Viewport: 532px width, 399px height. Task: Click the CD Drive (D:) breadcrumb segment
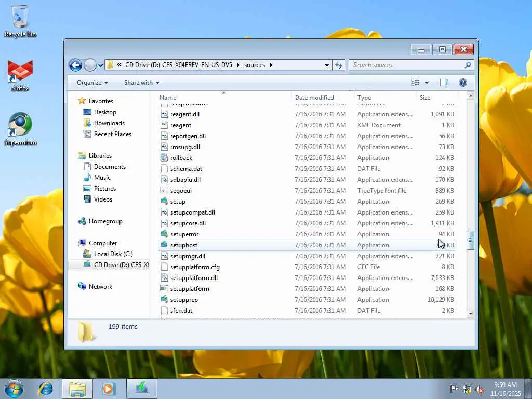point(179,65)
